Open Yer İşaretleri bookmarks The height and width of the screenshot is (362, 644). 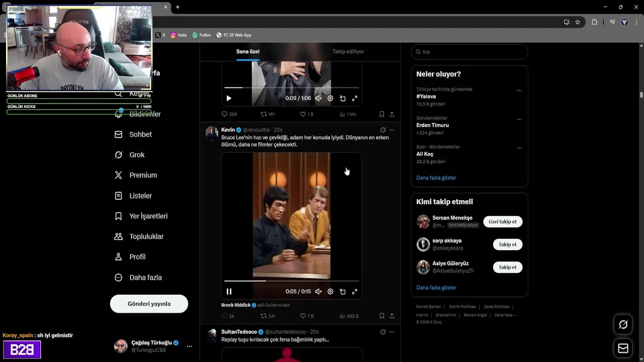pos(141,216)
